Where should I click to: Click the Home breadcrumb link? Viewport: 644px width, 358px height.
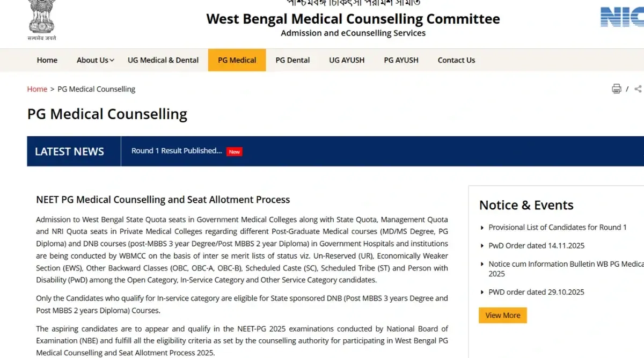[x=37, y=89]
